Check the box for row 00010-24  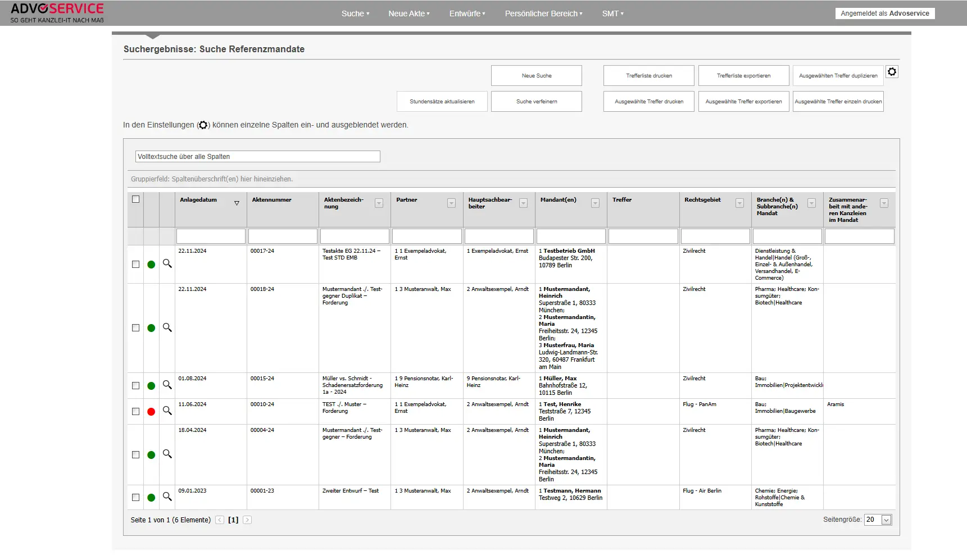pyautogui.click(x=135, y=411)
